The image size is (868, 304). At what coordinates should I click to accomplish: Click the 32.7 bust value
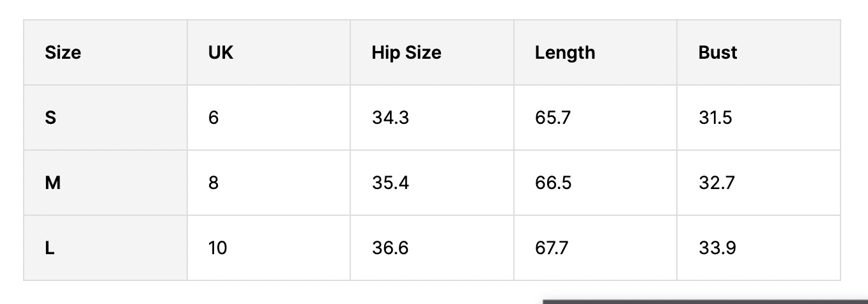(x=717, y=183)
